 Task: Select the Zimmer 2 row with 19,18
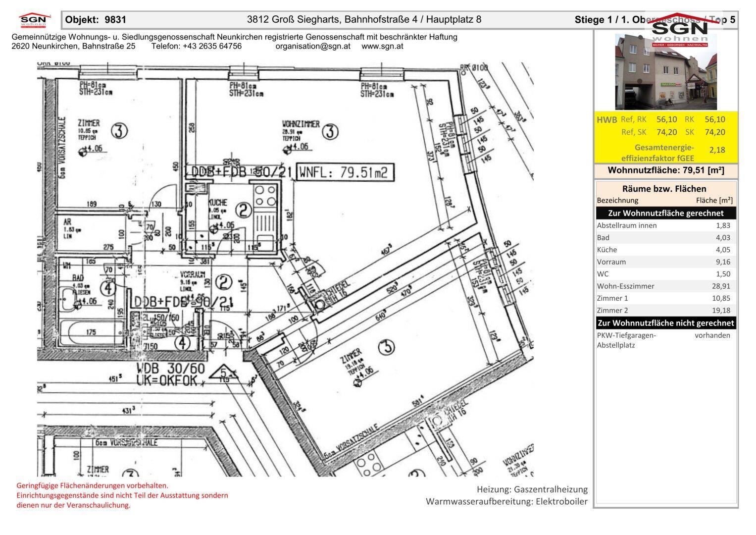665,310
